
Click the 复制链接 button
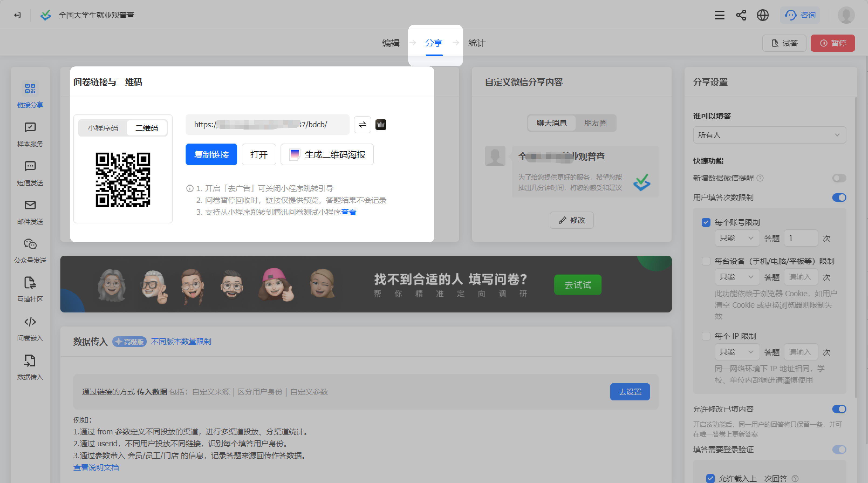click(x=211, y=154)
